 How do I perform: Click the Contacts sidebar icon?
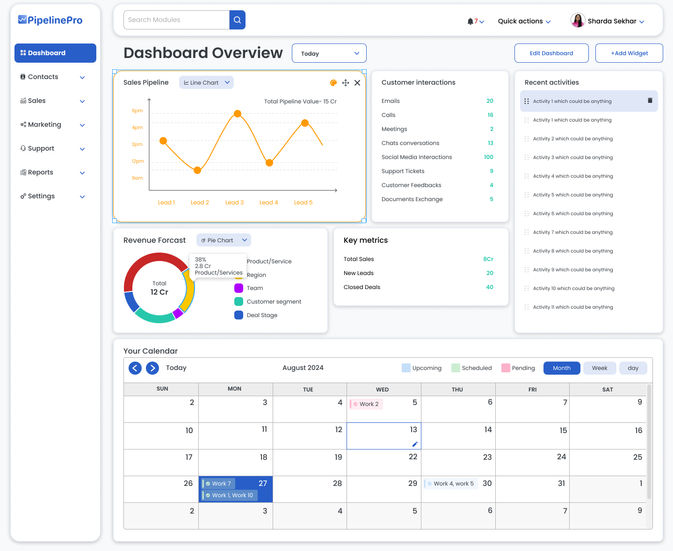(23, 77)
